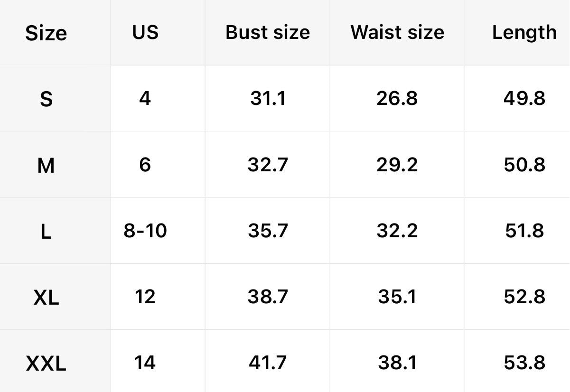The image size is (570, 392).
Task: Click the US column header
Action: tap(145, 32)
